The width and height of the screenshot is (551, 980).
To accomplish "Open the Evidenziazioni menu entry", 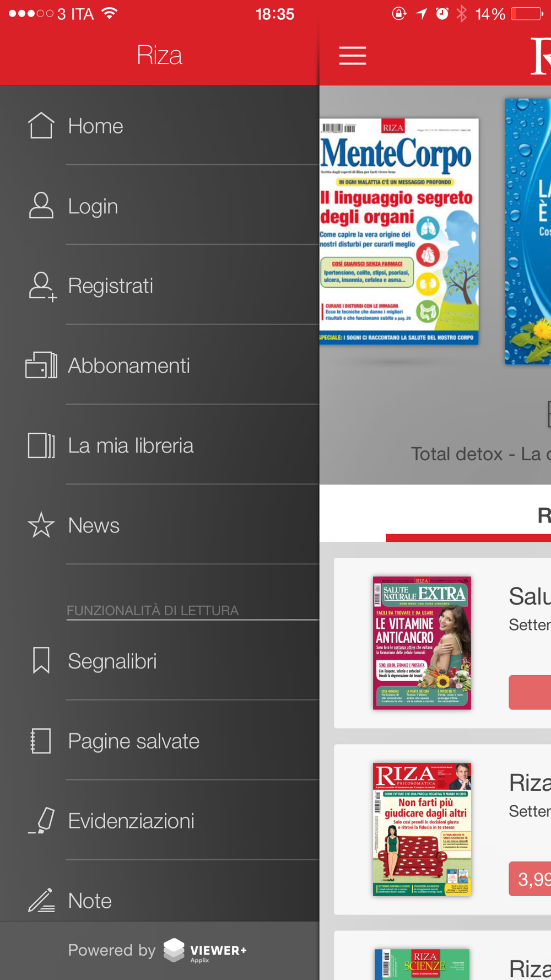I will pos(160,821).
